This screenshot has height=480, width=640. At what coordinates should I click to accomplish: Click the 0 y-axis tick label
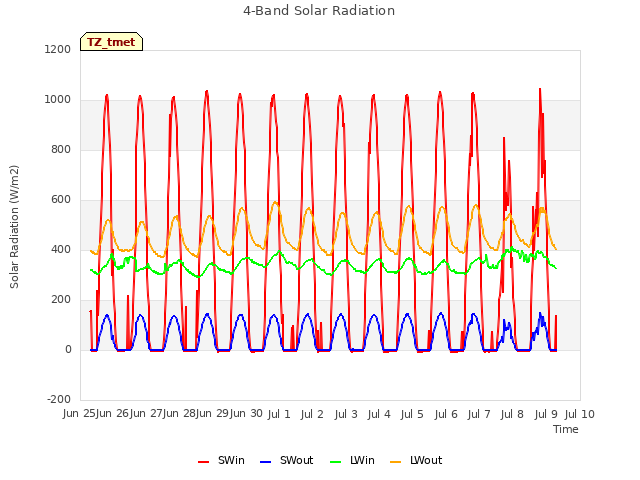[68, 350]
